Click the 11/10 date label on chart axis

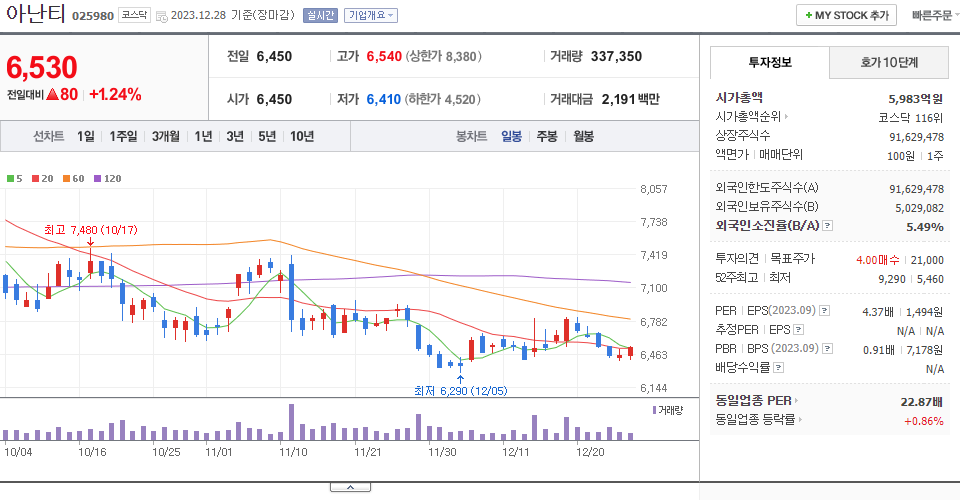tap(293, 452)
